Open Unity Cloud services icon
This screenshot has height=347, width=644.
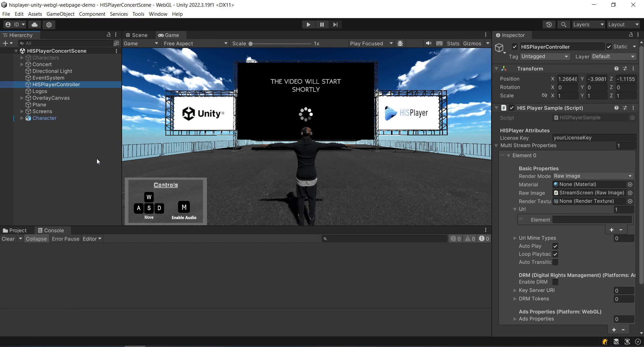point(35,24)
